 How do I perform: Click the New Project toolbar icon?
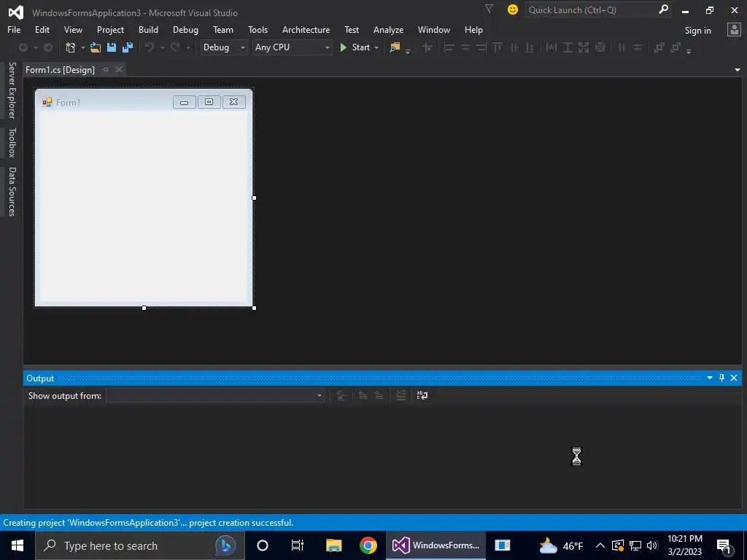[71, 47]
